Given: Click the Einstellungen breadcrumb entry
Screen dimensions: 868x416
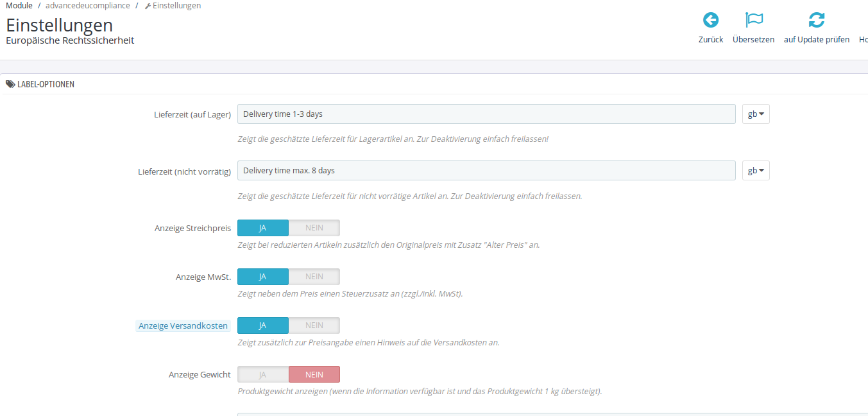Looking at the screenshot, I should point(176,6).
